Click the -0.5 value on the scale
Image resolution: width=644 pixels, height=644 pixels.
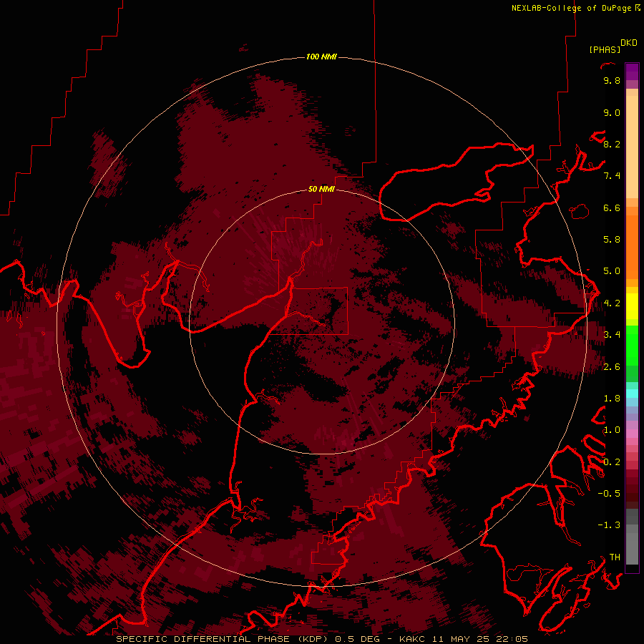609,493
